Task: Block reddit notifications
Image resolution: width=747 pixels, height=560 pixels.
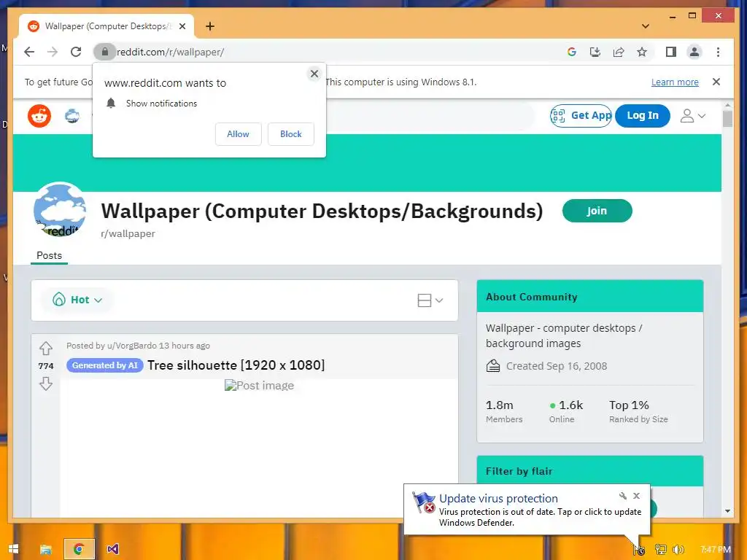Action: 290,134
